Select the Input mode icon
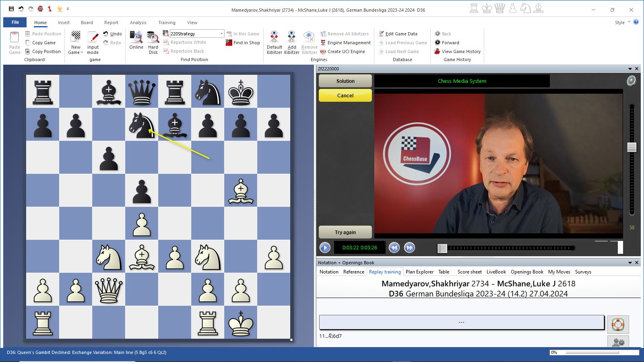This screenshot has width=644, height=362. click(x=93, y=38)
